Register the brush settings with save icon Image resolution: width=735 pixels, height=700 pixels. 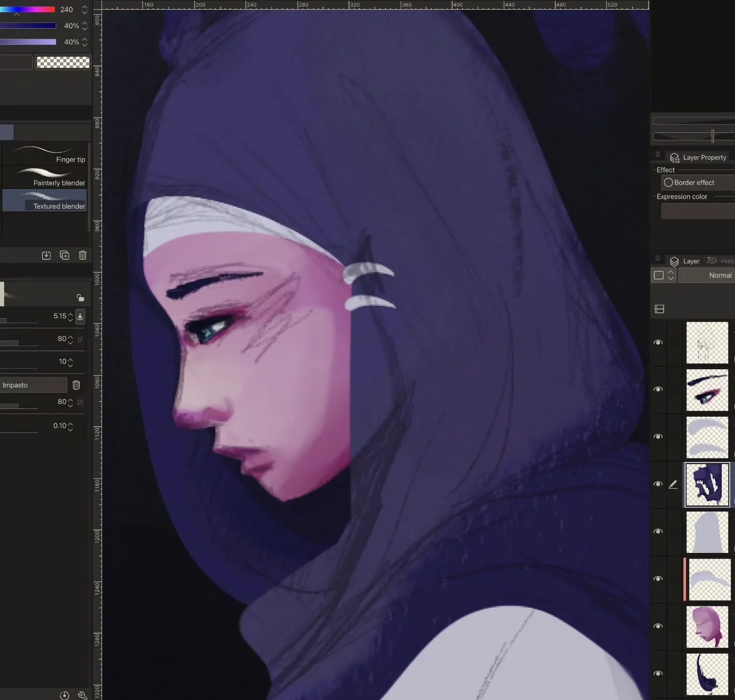[46, 255]
